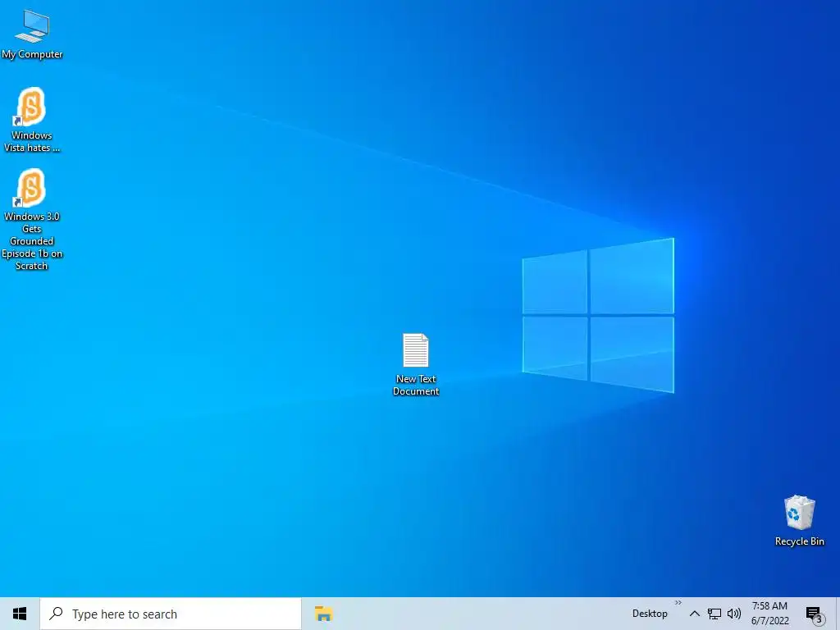Select the Windows Vista hates Scratch shortcut
This screenshot has height=630, width=840.
[x=32, y=120]
